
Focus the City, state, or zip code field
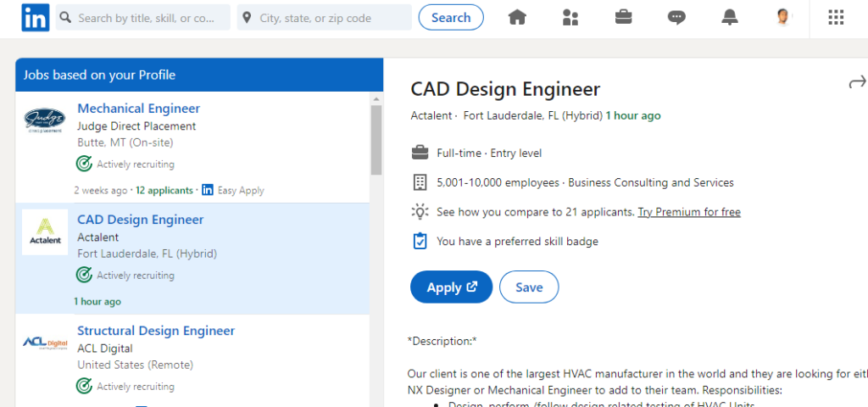point(325,18)
